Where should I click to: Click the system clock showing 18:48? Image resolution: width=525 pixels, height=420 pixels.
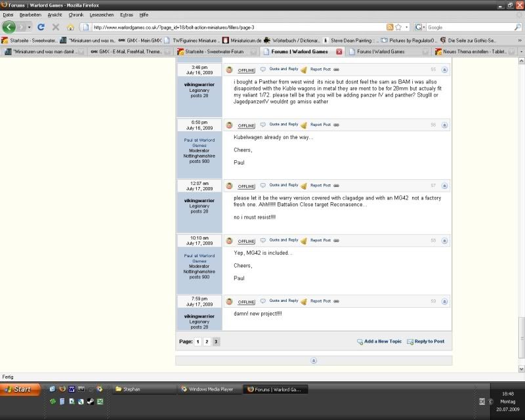507,394
